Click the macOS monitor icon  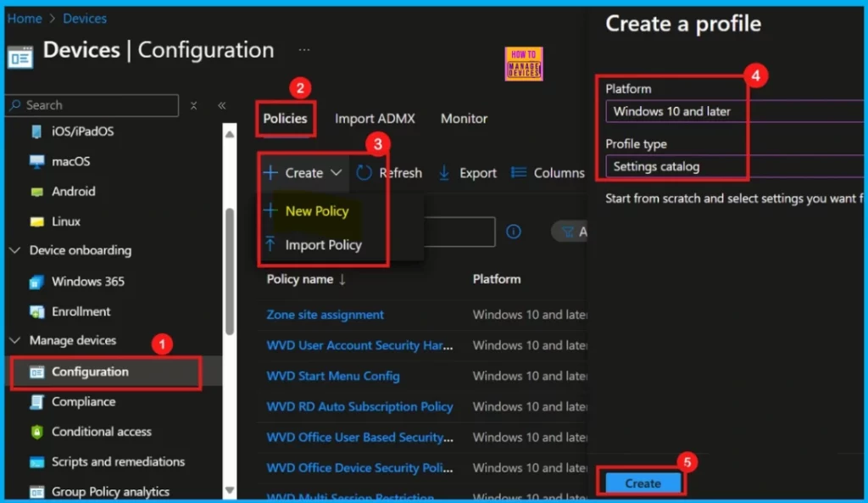pyautogui.click(x=36, y=162)
